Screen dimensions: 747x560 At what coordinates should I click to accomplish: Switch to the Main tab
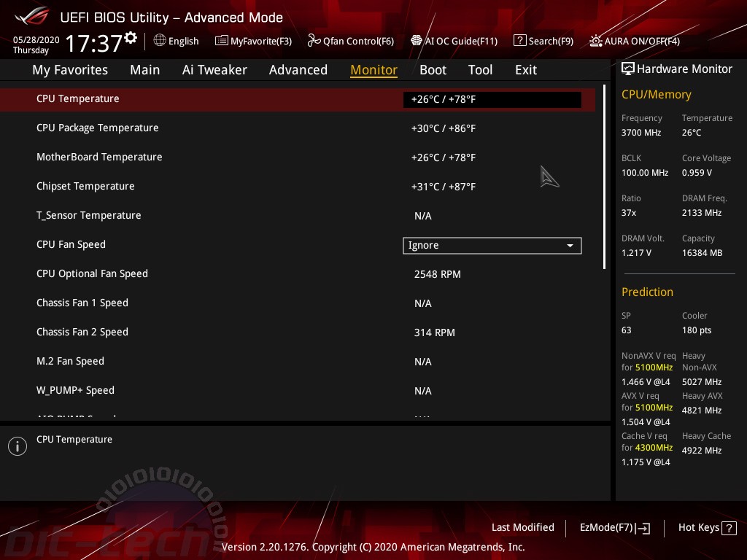pyautogui.click(x=145, y=70)
